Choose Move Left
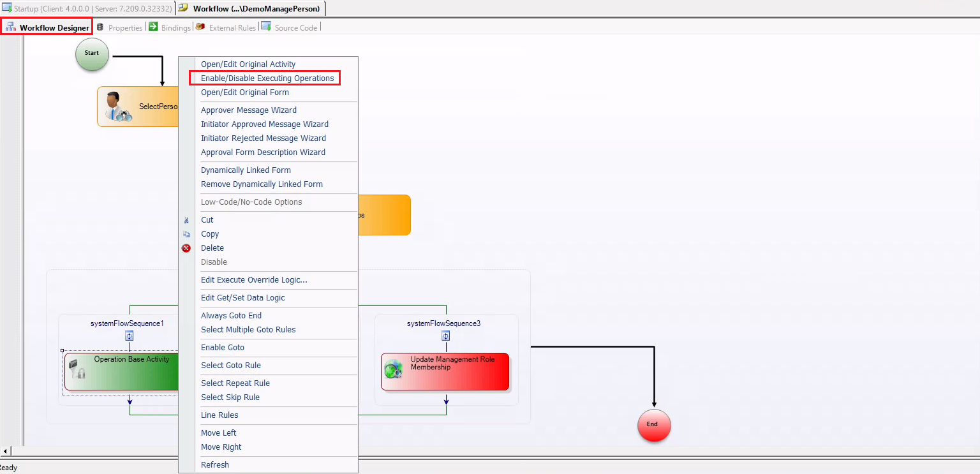This screenshot has width=980, height=474. (x=219, y=433)
